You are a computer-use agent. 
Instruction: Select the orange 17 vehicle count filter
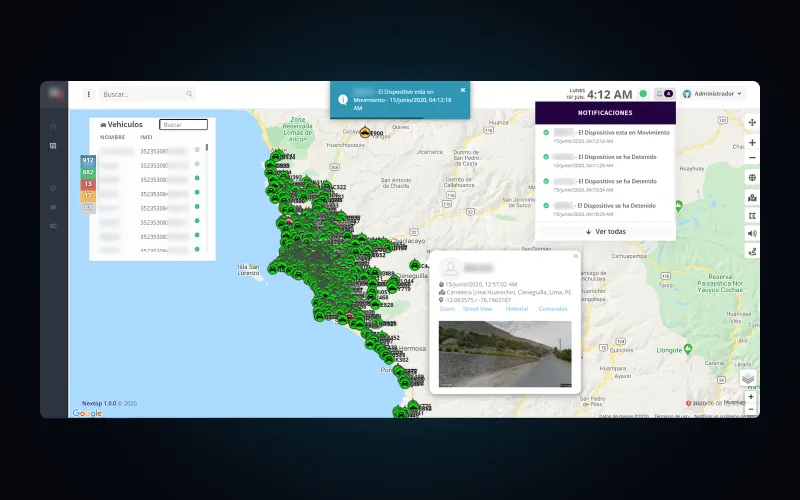click(x=88, y=196)
